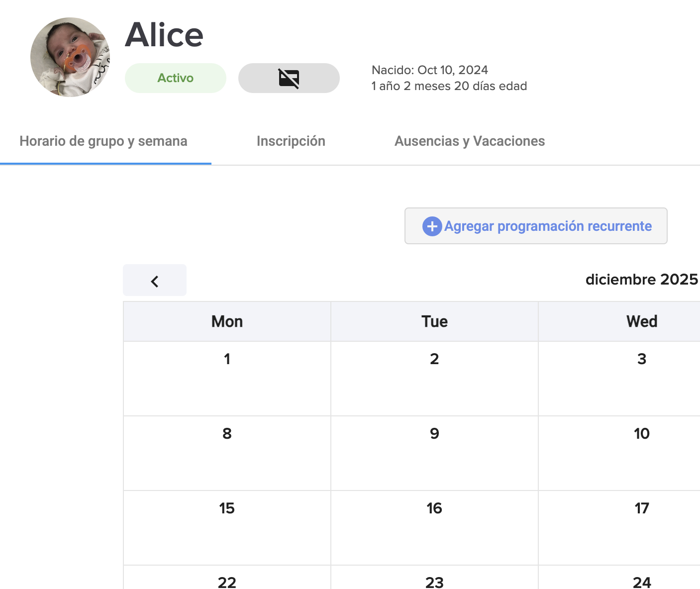Select December 8 on the calendar
The width and height of the screenshot is (700, 589).
[x=227, y=453]
